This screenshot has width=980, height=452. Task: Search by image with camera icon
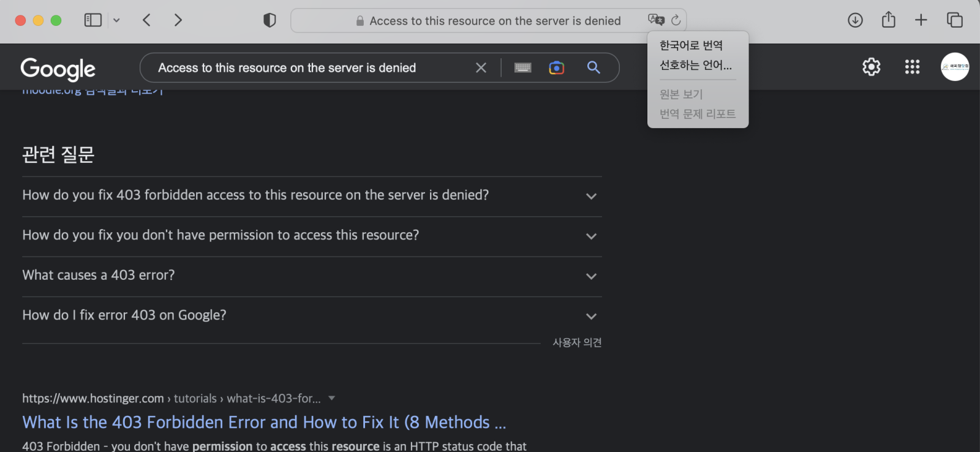[x=556, y=67]
